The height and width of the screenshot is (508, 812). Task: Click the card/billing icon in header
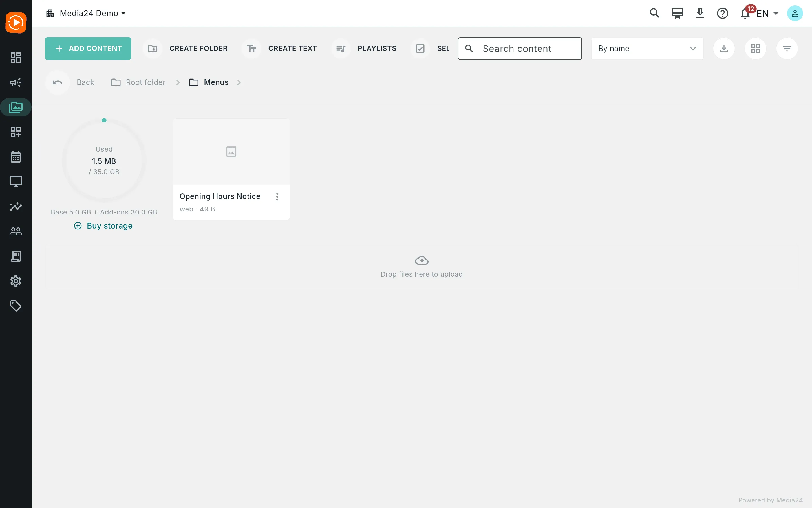678,14
